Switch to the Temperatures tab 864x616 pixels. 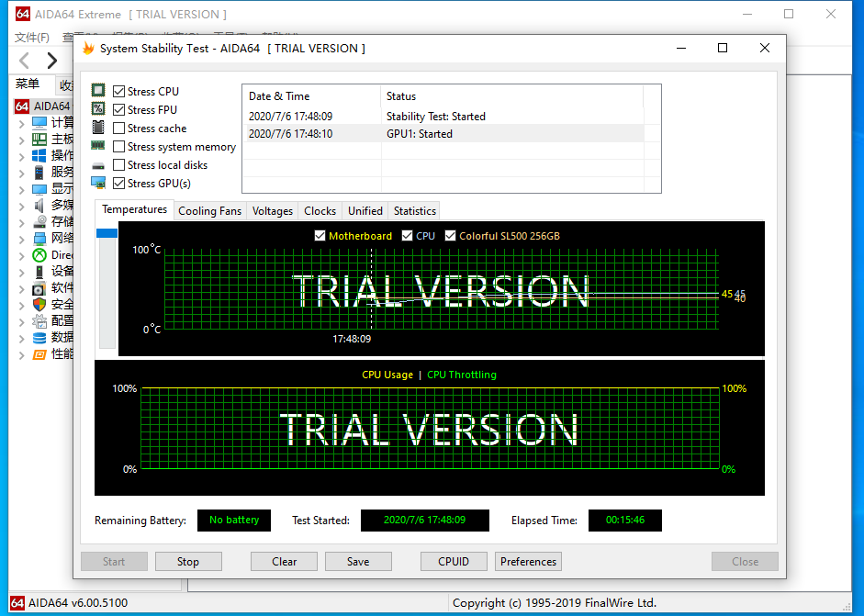pyautogui.click(x=134, y=209)
